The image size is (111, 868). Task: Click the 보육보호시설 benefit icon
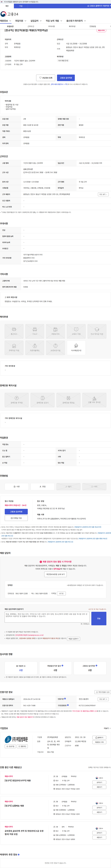(55, 347)
